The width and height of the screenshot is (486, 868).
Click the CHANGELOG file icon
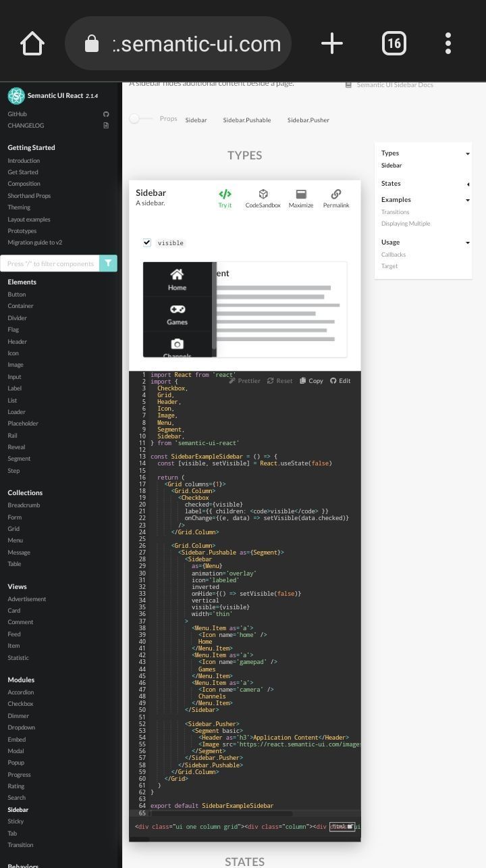point(106,125)
